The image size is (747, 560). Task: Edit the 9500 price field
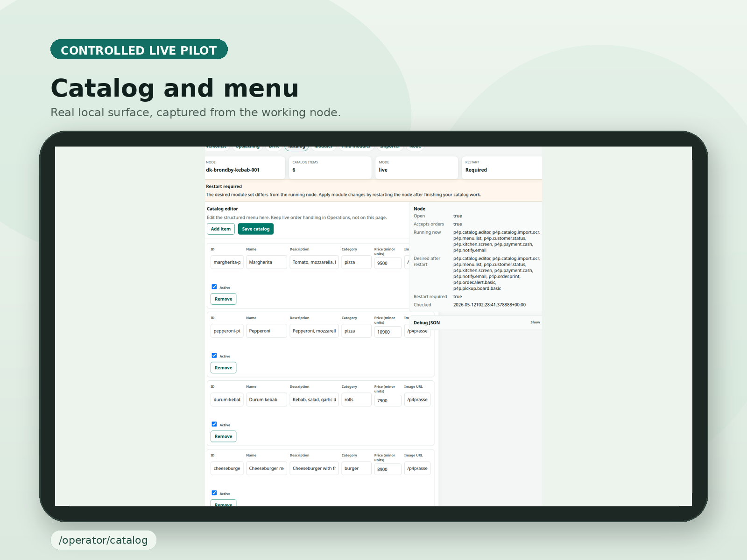pyautogui.click(x=388, y=263)
